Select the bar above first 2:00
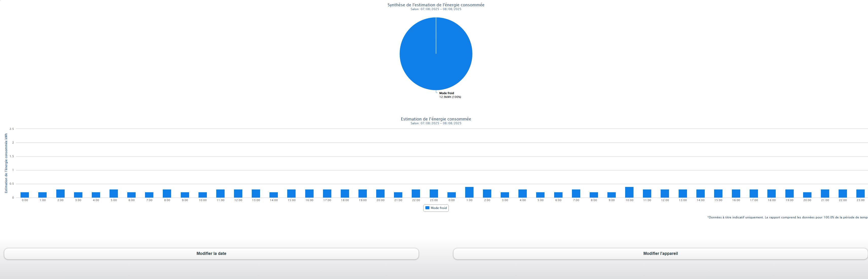Image resolution: width=868 pixels, height=279 pixels. pyautogui.click(x=60, y=194)
